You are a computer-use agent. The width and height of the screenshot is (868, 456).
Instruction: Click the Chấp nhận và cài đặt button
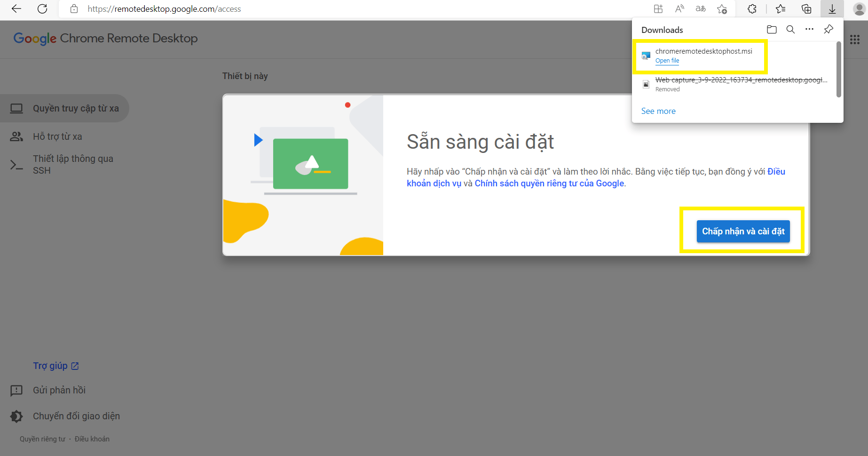[743, 231]
